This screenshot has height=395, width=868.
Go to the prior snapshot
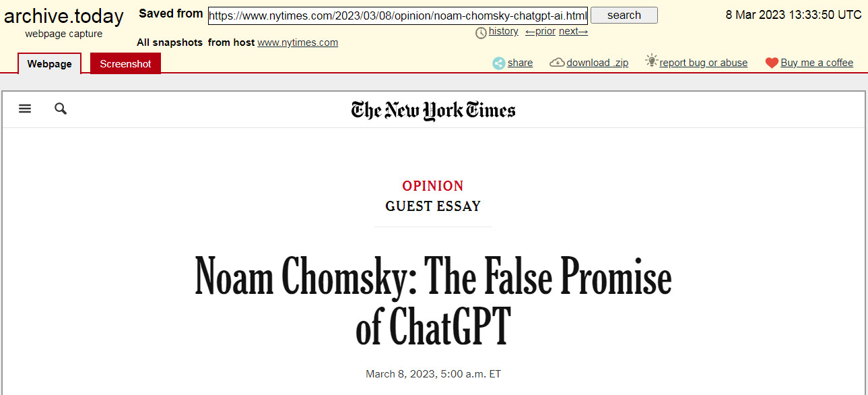(541, 32)
